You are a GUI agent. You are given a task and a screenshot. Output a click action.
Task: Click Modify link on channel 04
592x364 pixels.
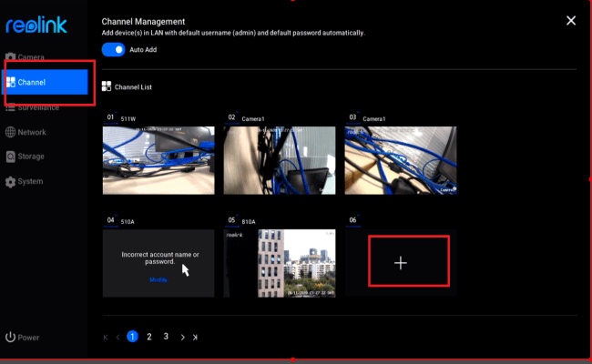tap(158, 280)
